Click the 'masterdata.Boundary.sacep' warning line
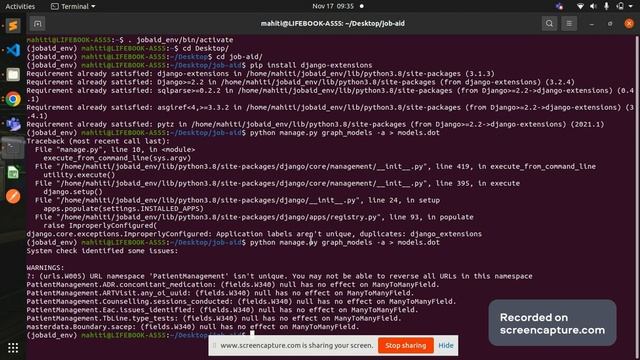The image size is (640, 360). click(193, 327)
